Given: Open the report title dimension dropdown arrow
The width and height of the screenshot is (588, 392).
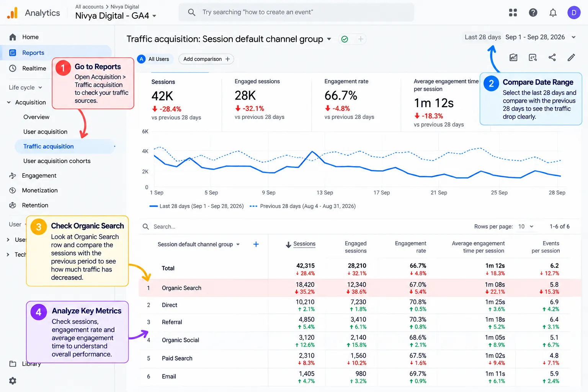Looking at the screenshot, I should 329,39.
